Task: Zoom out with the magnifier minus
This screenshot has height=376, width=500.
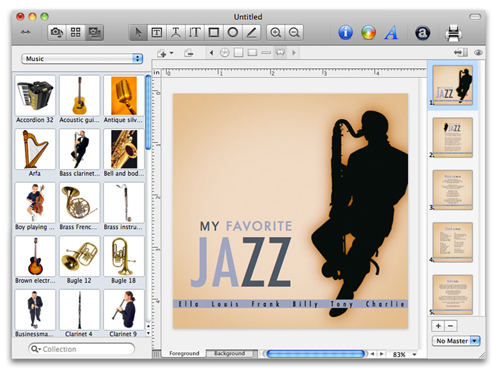Action: click(294, 33)
